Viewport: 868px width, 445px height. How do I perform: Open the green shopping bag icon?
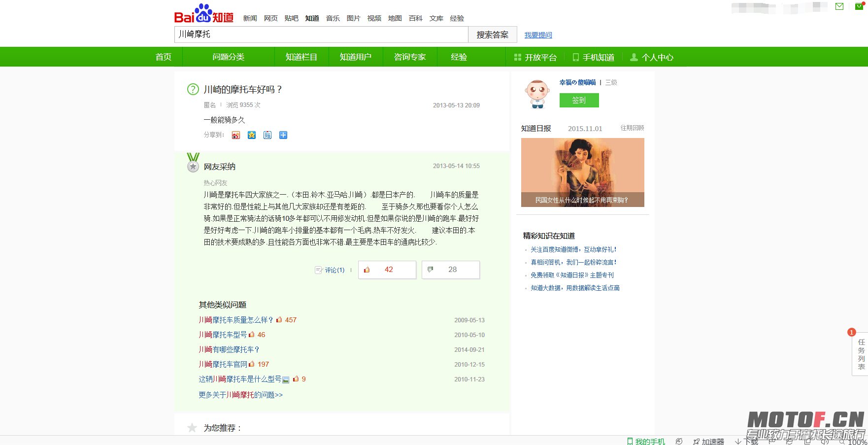pyautogui.click(x=860, y=6)
